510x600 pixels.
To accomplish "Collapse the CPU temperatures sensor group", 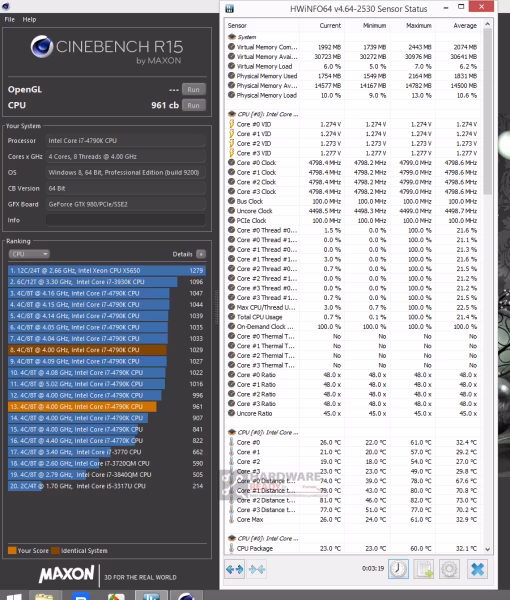I will click(x=231, y=432).
